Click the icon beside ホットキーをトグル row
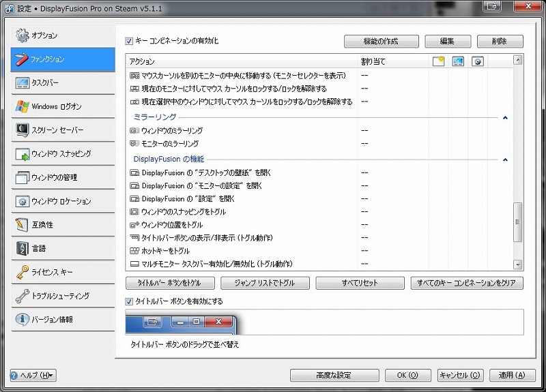This screenshot has height=392, width=546. [x=134, y=251]
